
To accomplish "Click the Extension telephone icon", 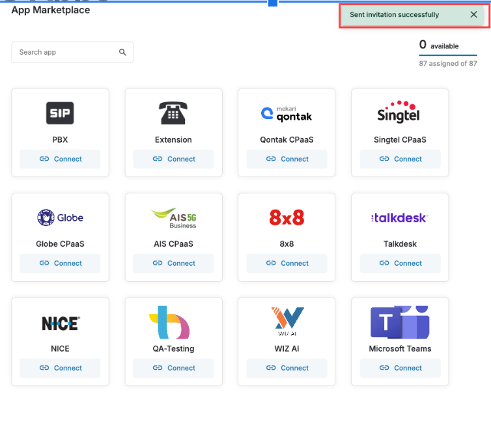I will pos(173,113).
